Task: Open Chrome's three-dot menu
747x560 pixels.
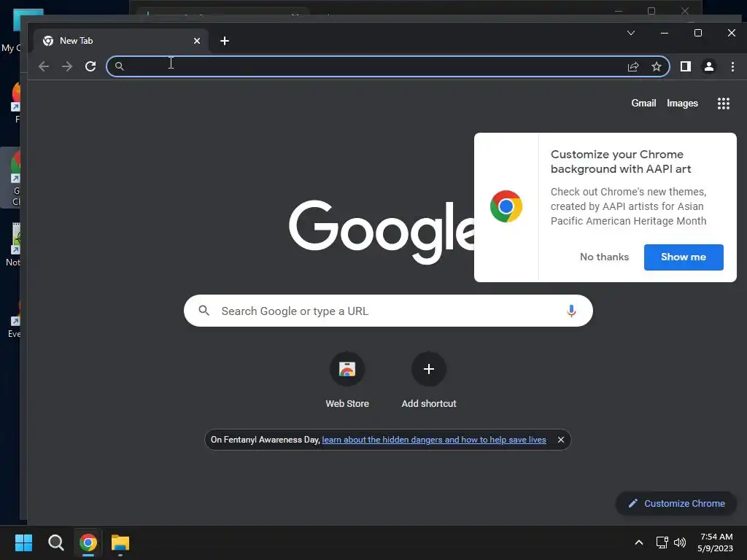Action: tap(732, 66)
